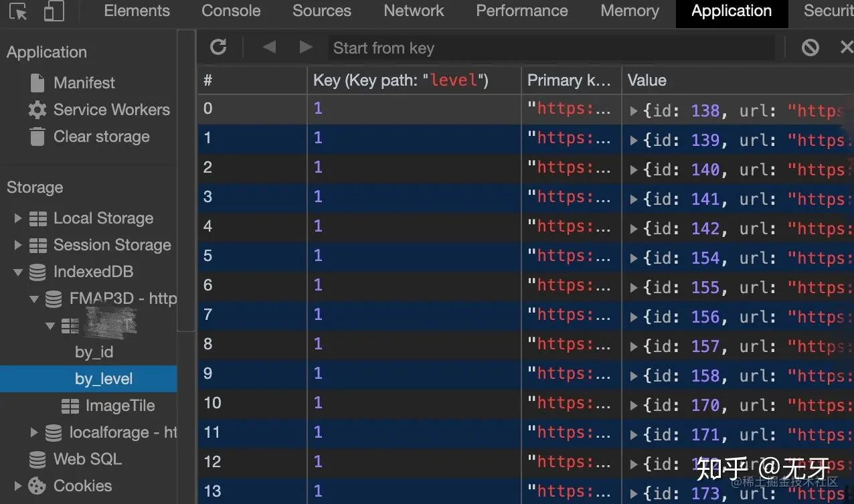This screenshot has height=504, width=854.
Task: Expand the value object with id 154
Action: point(634,258)
